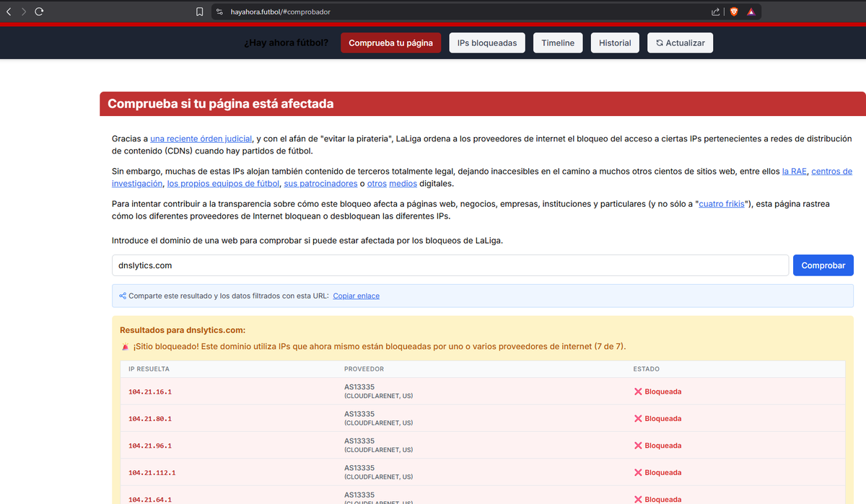
Task: Click the domain input containing dnslytics.com
Action: click(450, 265)
